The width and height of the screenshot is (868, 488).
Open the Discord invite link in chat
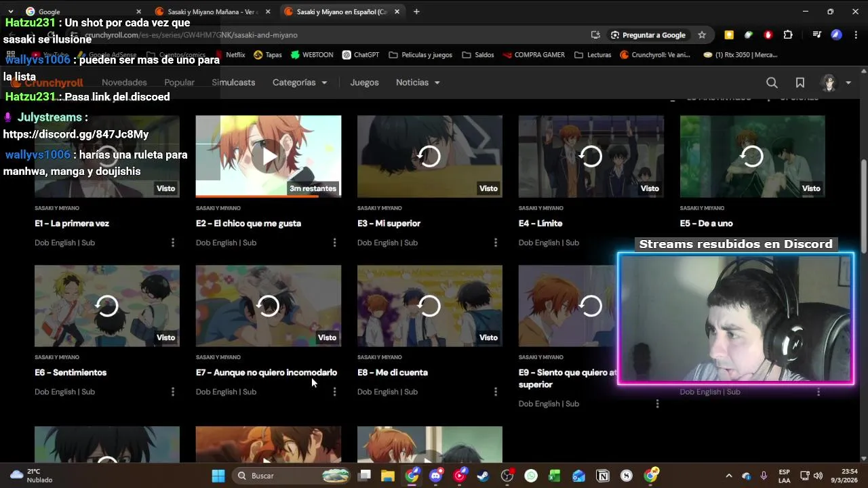pos(76,134)
